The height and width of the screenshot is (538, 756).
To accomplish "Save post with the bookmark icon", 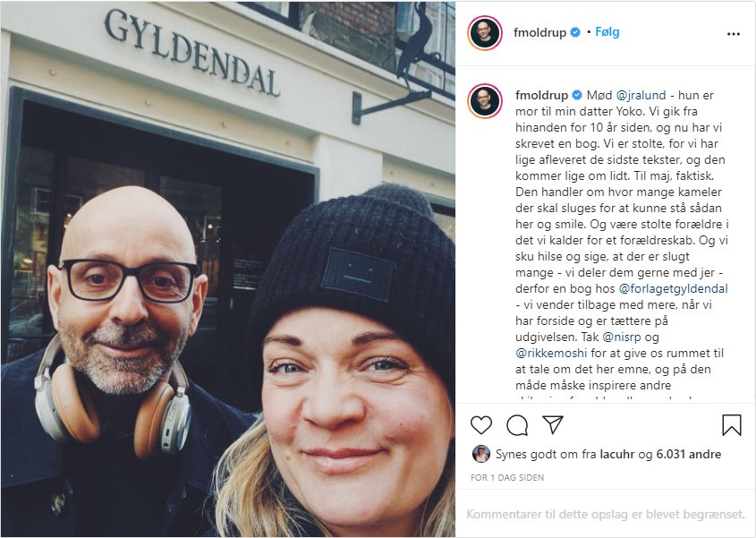I will [732, 425].
